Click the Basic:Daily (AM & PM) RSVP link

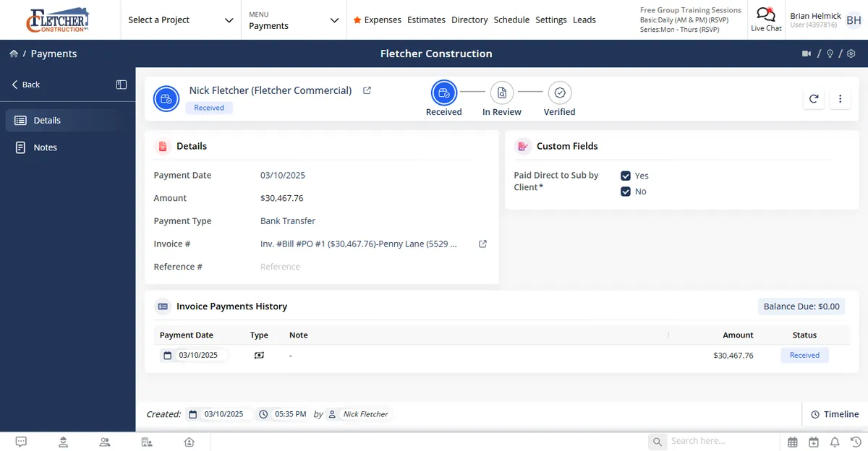point(684,20)
